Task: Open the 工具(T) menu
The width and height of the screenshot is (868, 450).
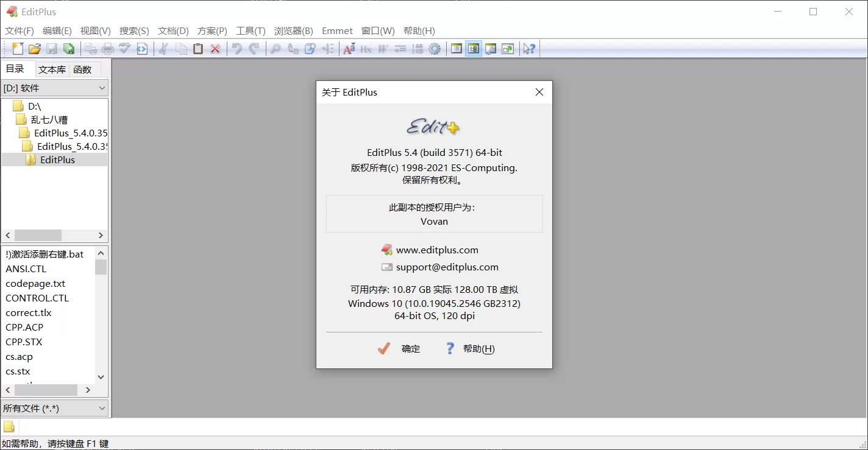Action: 251,30
